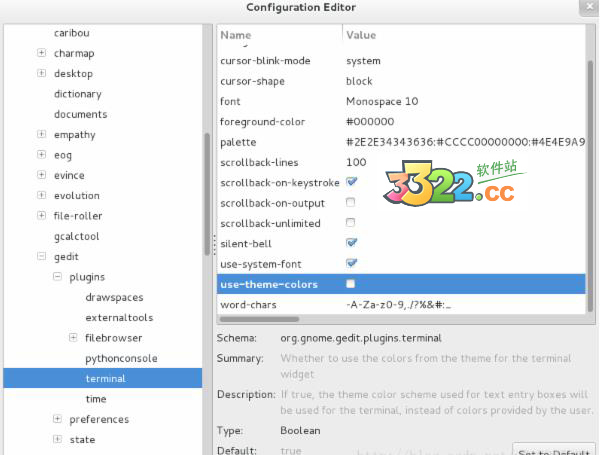
Task: Select drawspaces plugin entry
Action: coord(114,297)
